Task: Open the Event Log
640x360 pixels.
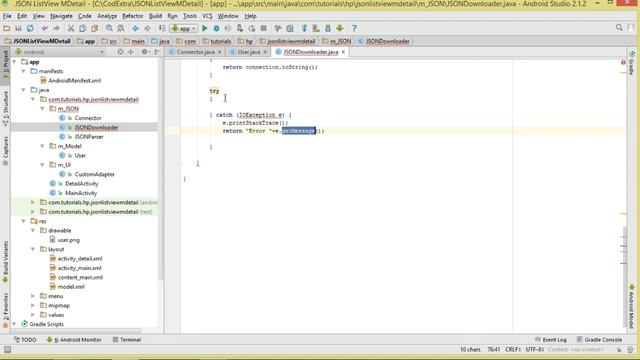Action: point(551,339)
